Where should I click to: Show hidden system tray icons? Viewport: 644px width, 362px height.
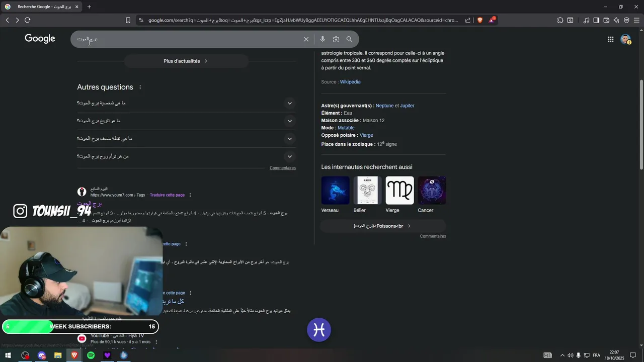pos(562,355)
